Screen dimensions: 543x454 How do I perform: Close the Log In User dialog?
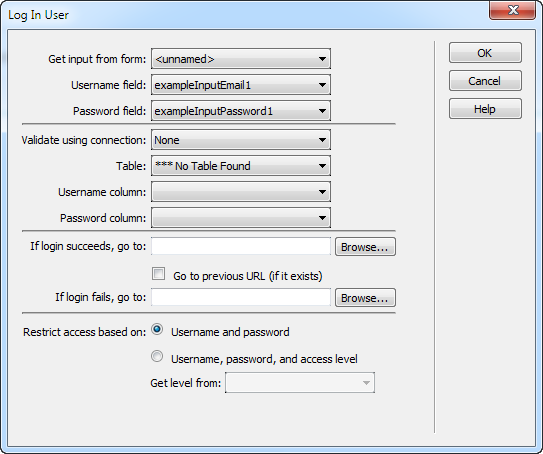point(512,10)
